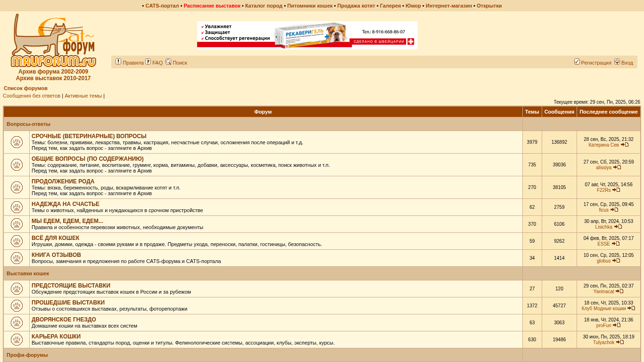Open Расписание выставок in top menu
The width and height of the screenshot is (644, 362).
[x=212, y=6]
